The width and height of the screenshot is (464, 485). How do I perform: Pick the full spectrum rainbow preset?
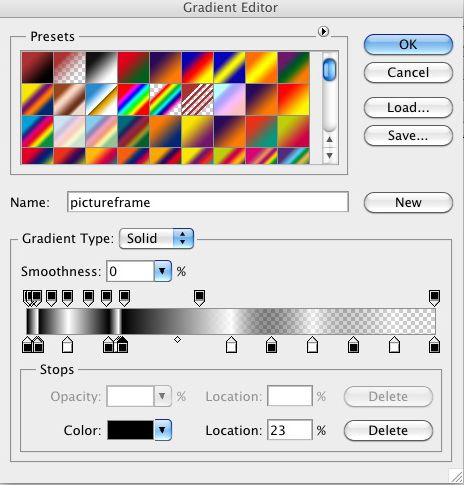[x=133, y=99]
